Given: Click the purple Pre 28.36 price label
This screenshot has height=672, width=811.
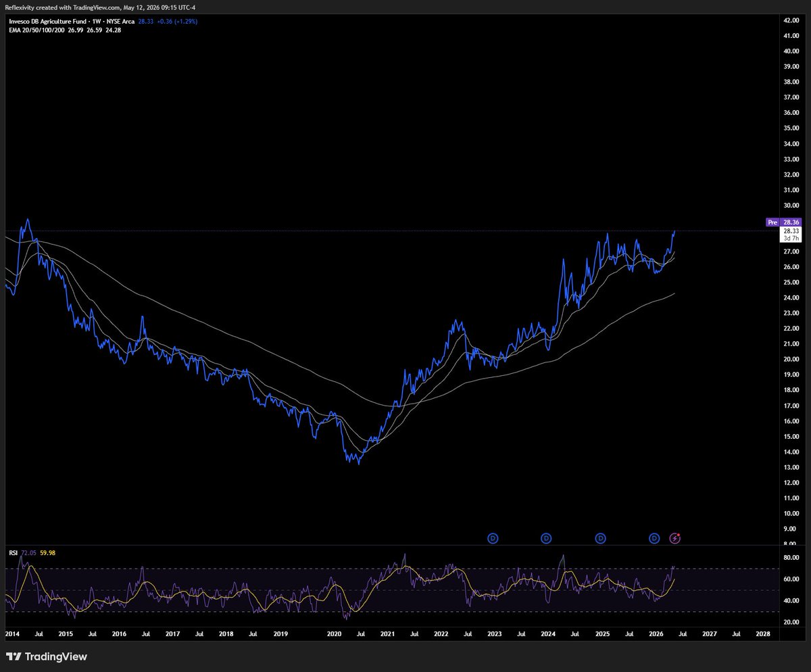Looking at the screenshot, I should coord(783,222).
